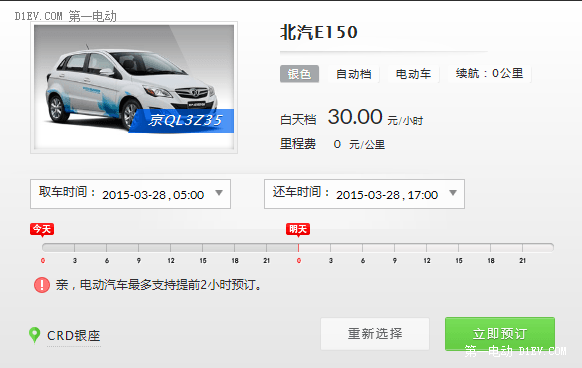
Task: Click the 30.00 hourly price value
Action: click(355, 117)
